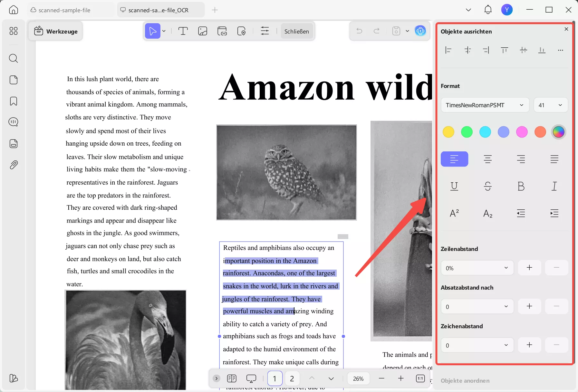Open the TimesNewRomanPSMT font dropdown
Image resolution: width=578 pixels, height=392 pixels.
click(485, 105)
